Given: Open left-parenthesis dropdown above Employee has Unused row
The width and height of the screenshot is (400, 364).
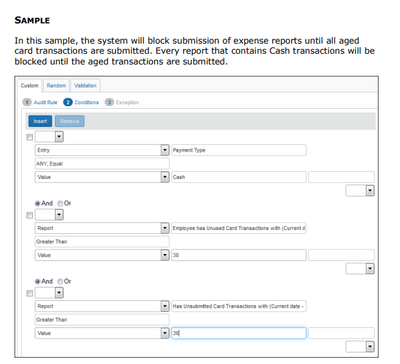Looking at the screenshot, I should pyautogui.click(x=49, y=215).
